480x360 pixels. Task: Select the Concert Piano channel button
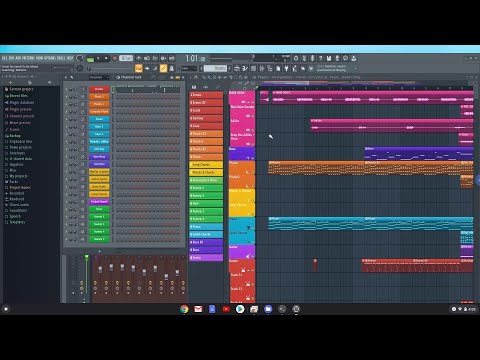click(99, 112)
